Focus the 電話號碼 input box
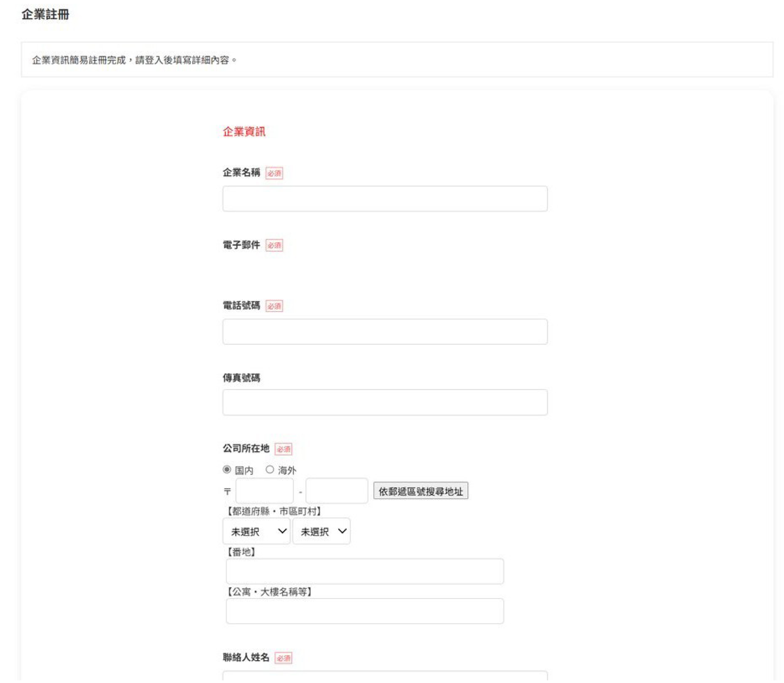Image resolution: width=784 pixels, height=683 pixels. [x=385, y=331]
